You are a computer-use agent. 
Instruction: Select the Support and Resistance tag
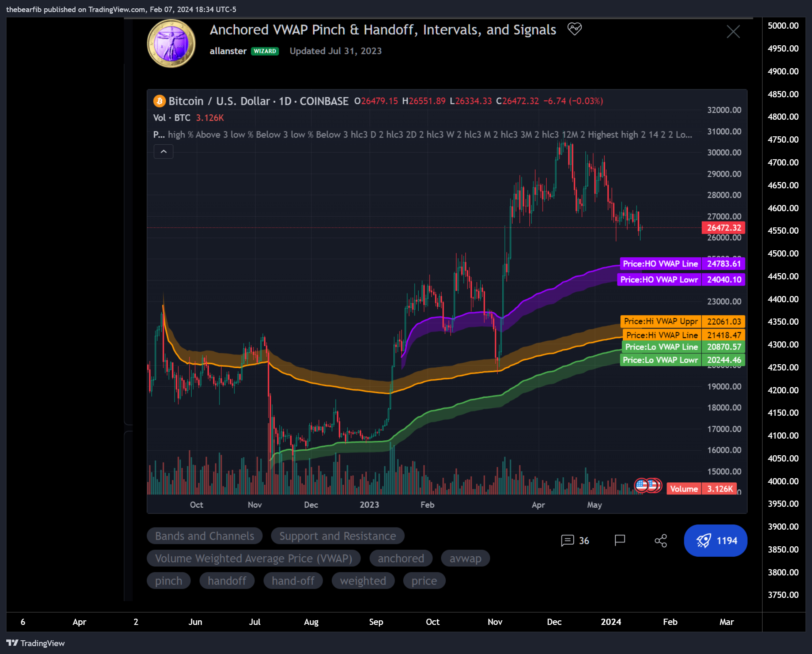(338, 536)
